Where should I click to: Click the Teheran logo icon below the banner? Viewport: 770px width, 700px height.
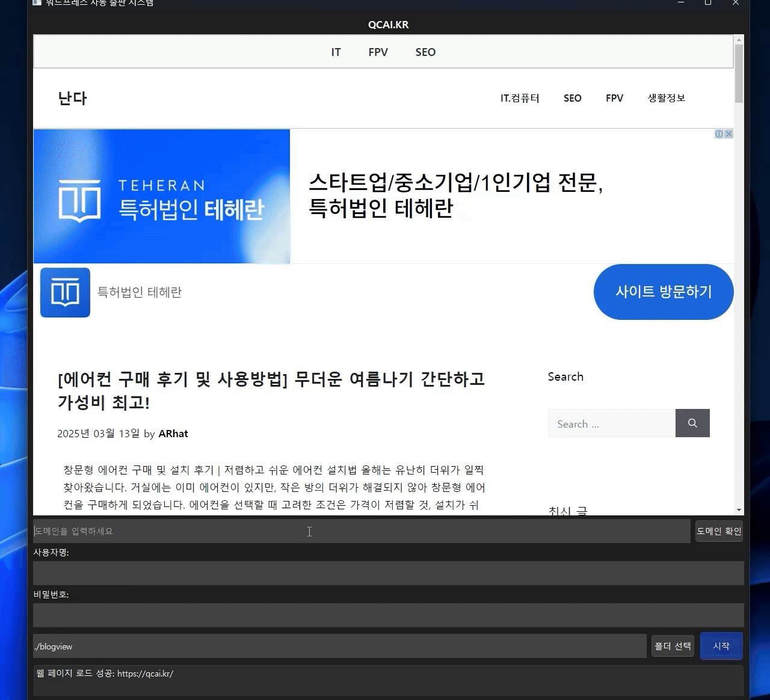(65, 293)
